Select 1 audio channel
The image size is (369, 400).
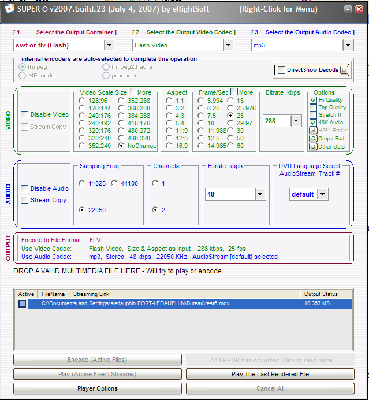tap(155, 183)
